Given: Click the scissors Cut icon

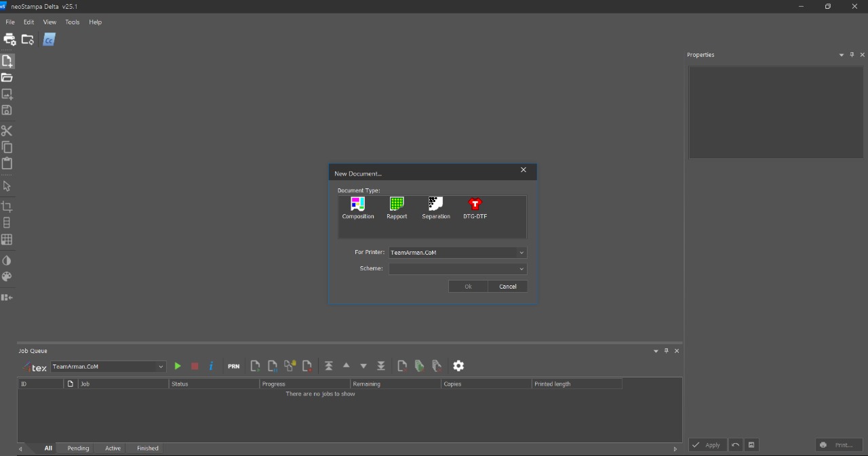Looking at the screenshot, I should click(7, 131).
